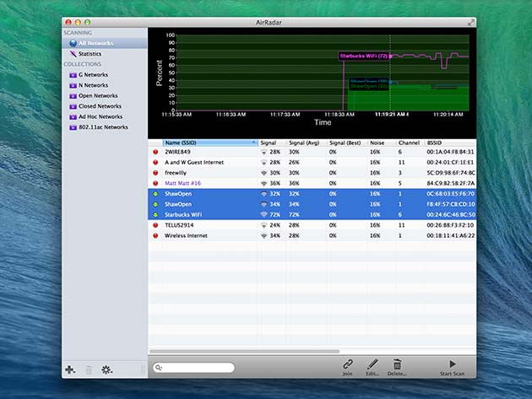Click green status dot for Starbucks WiFi
Viewport: 532px width, 399px height.
point(155,214)
